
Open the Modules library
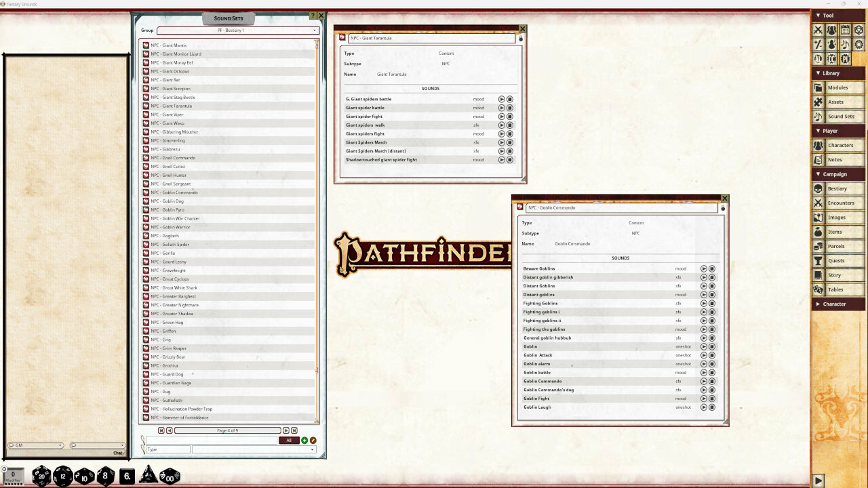(839, 87)
